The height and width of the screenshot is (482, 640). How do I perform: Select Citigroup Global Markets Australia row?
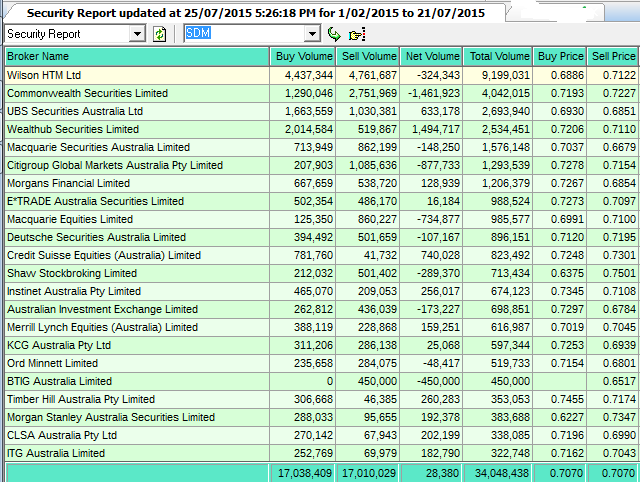click(322, 165)
